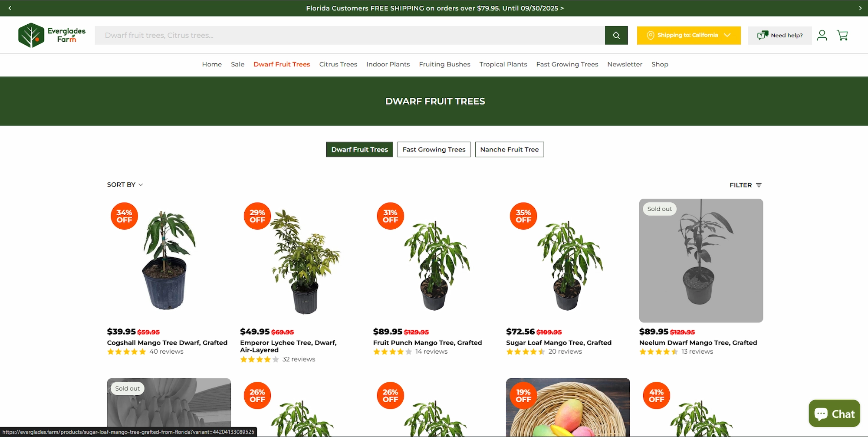Open the shopping cart icon
This screenshot has height=437, width=868.
[842, 35]
